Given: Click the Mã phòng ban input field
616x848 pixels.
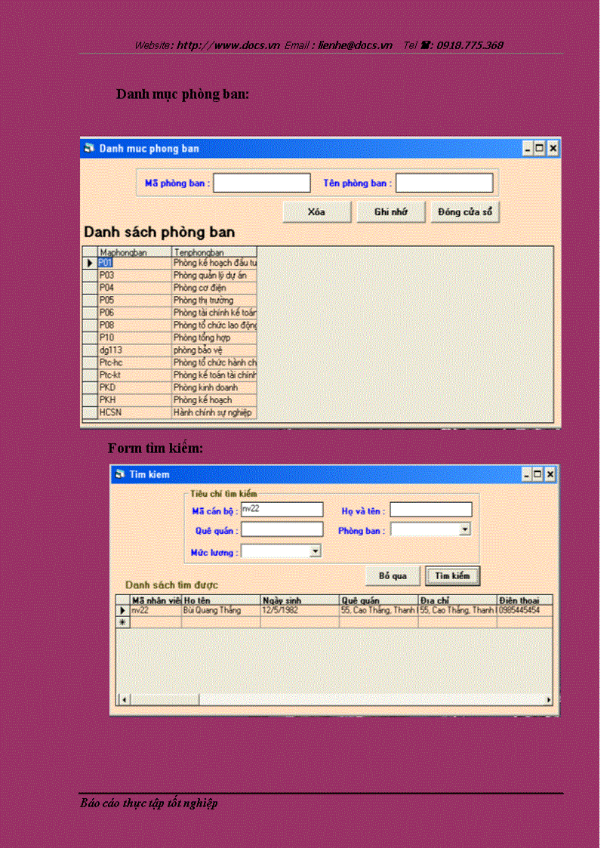Looking at the screenshot, I should (261, 183).
